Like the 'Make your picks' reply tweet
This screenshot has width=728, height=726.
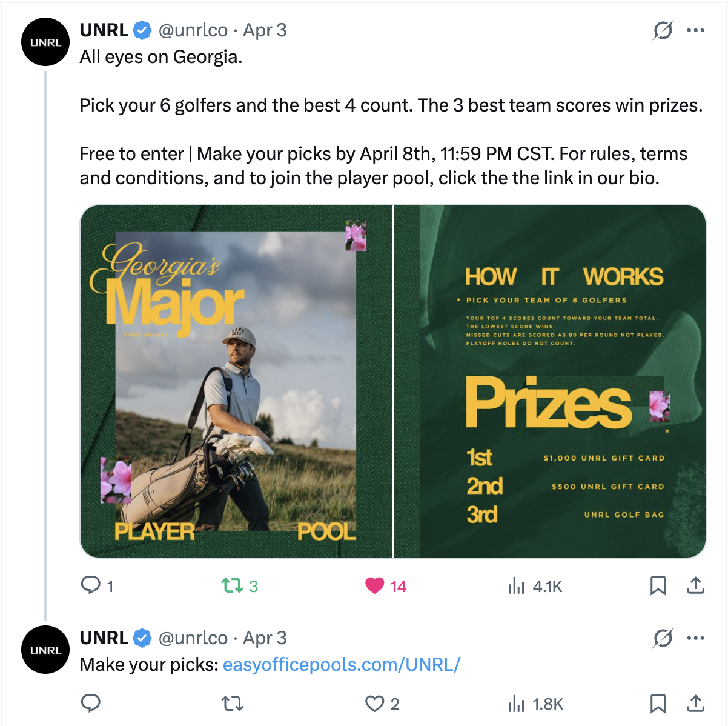[374, 705]
